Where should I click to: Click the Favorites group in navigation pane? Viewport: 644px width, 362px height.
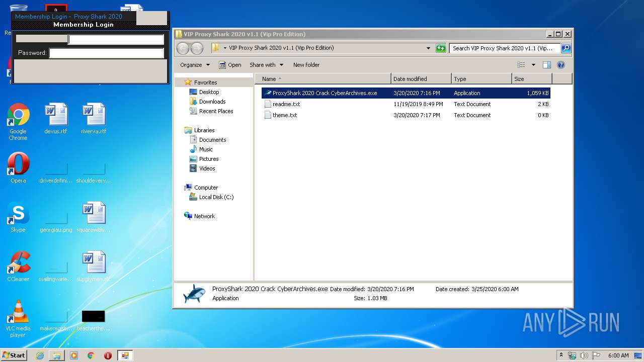coord(205,82)
